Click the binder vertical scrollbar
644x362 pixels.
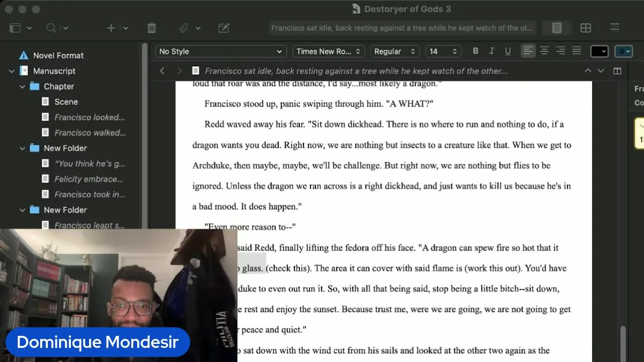point(145,136)
